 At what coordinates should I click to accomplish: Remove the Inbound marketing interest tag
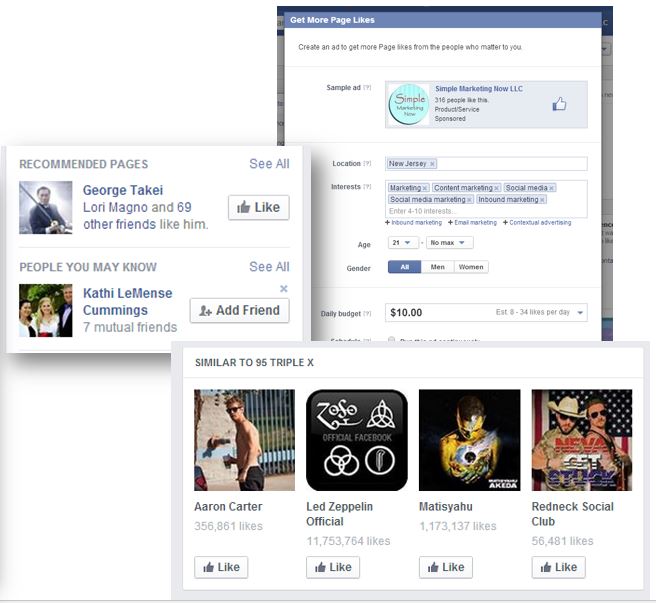542,200
